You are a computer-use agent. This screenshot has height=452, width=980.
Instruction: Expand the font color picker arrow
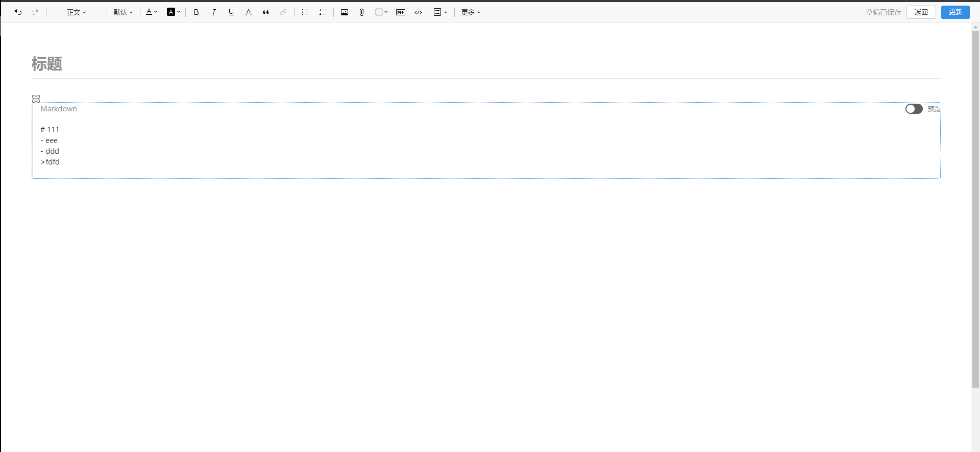(x=156, y=12)
